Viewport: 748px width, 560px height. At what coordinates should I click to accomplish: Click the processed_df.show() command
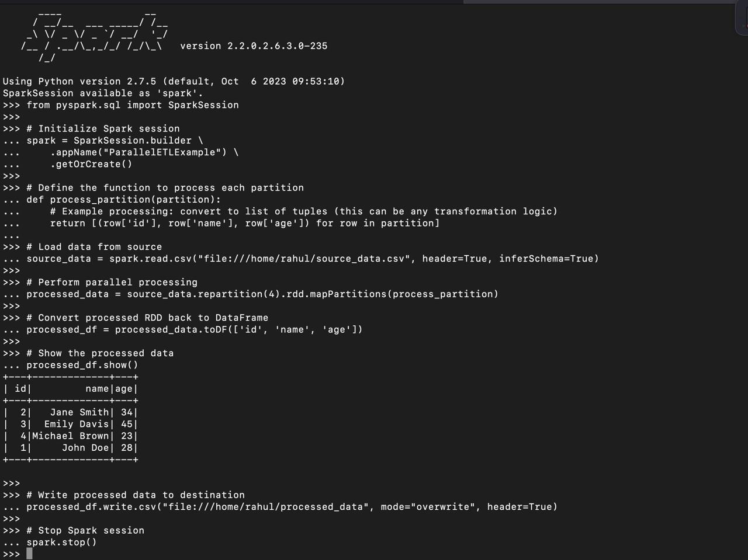tap(82, 365)
